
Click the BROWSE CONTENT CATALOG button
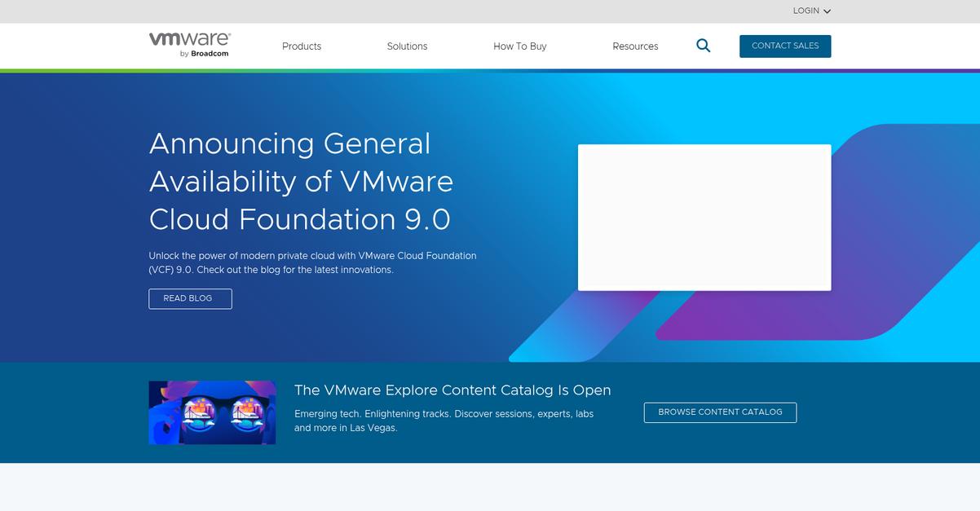(x=720, y=412)
